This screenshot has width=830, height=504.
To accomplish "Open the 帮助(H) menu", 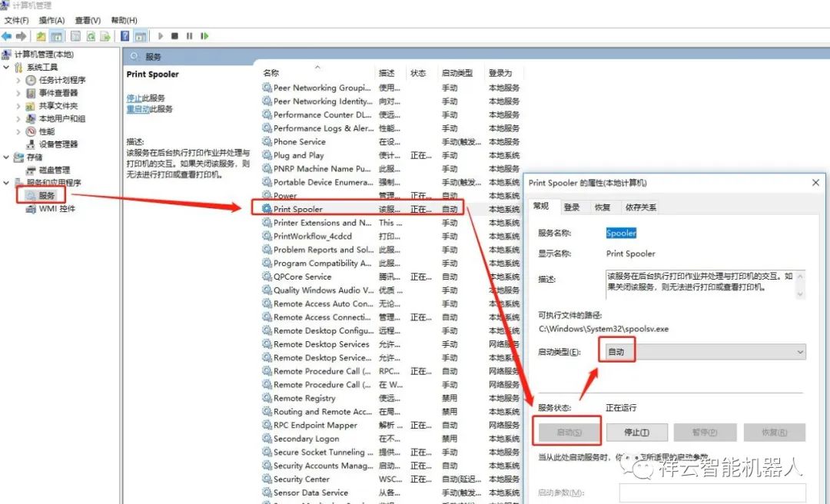I will coord(124,20).
